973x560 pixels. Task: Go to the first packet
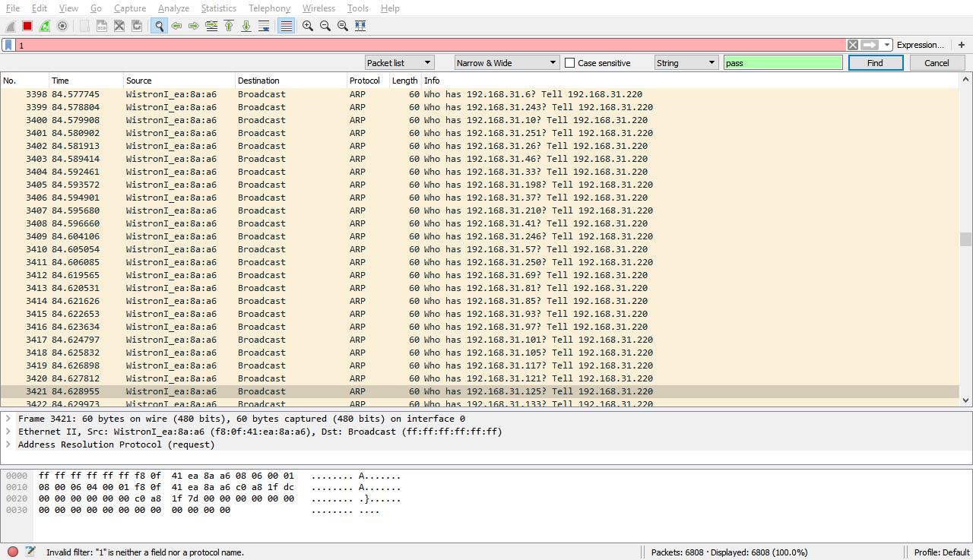click(x=229, y=26)
